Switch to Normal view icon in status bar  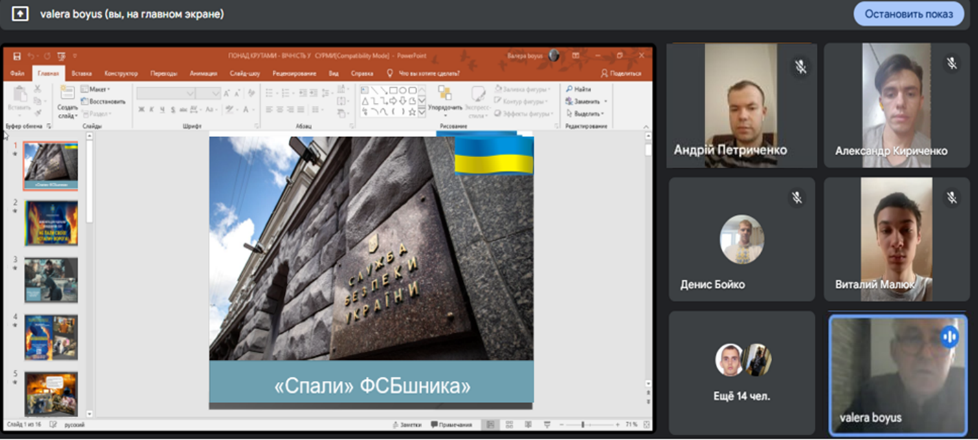tap(490, 424)
